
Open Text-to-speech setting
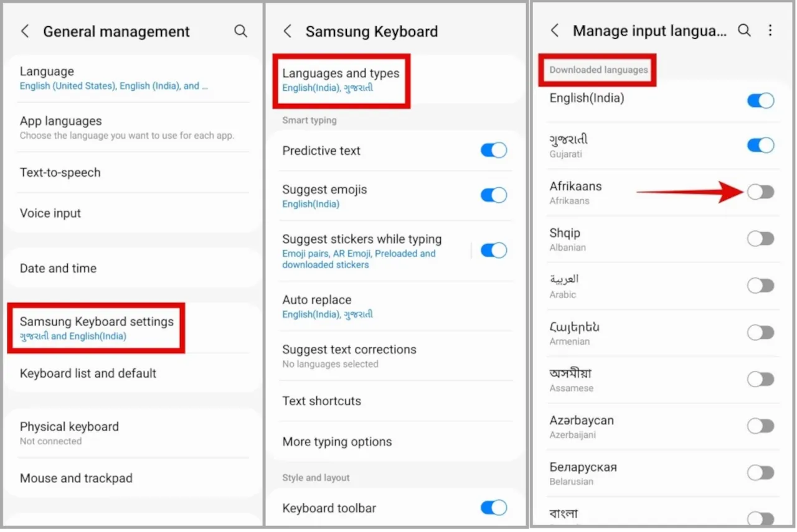click(134, 172)
